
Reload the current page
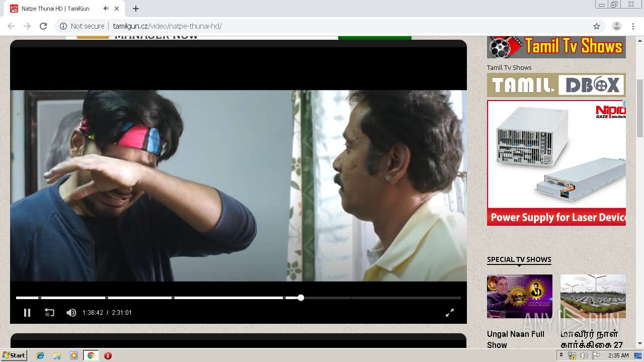43,26
